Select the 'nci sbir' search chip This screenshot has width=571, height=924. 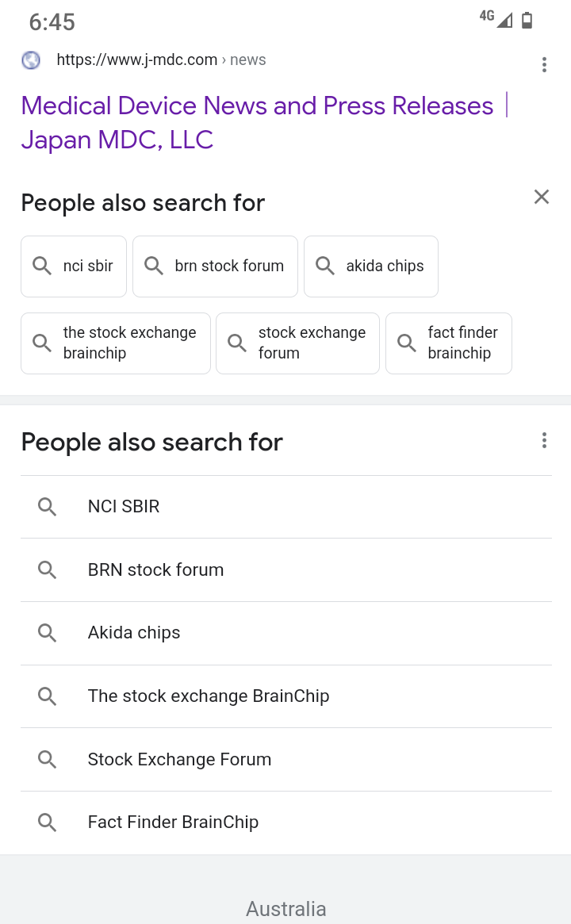[74, 266]
